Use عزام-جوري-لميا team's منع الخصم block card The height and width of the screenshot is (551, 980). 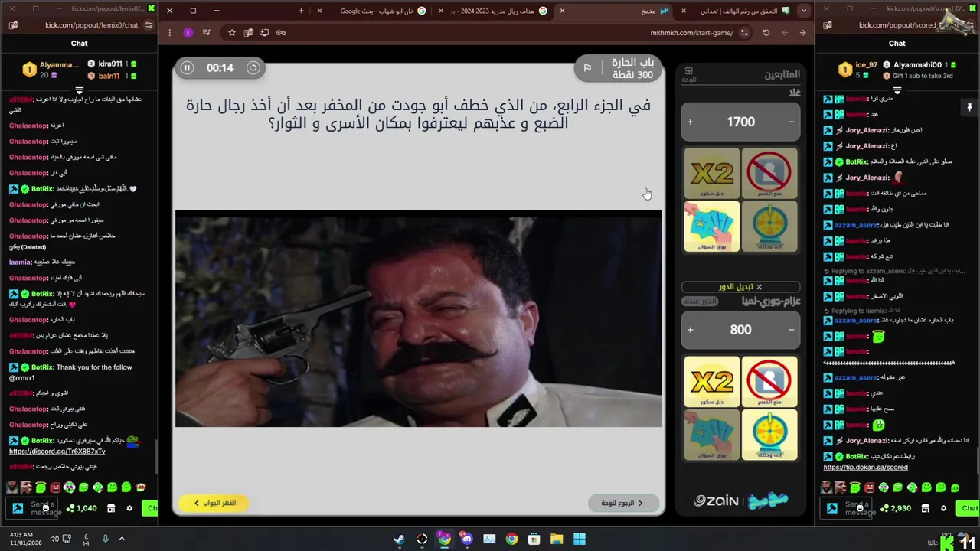[769, 381]
